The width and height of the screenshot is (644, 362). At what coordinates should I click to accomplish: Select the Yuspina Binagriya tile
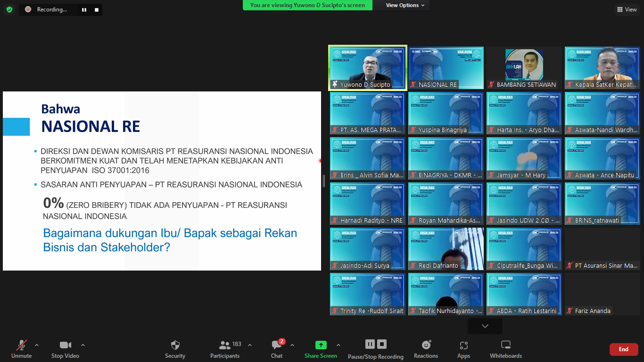(446, 113)
